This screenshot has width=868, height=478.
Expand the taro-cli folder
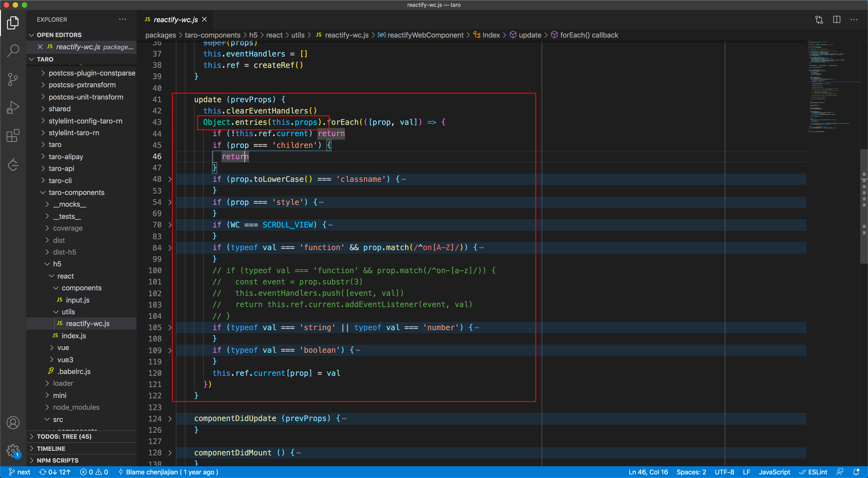pyautogui.click(x=60, y=180)
